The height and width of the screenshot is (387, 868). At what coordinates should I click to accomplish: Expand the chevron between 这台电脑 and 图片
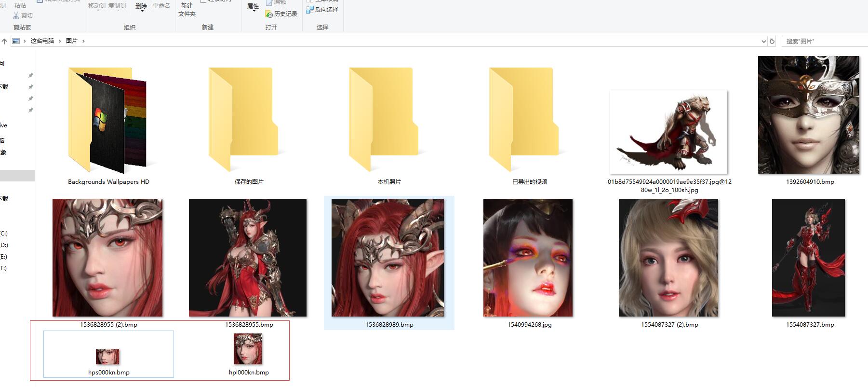pos(60,41)
